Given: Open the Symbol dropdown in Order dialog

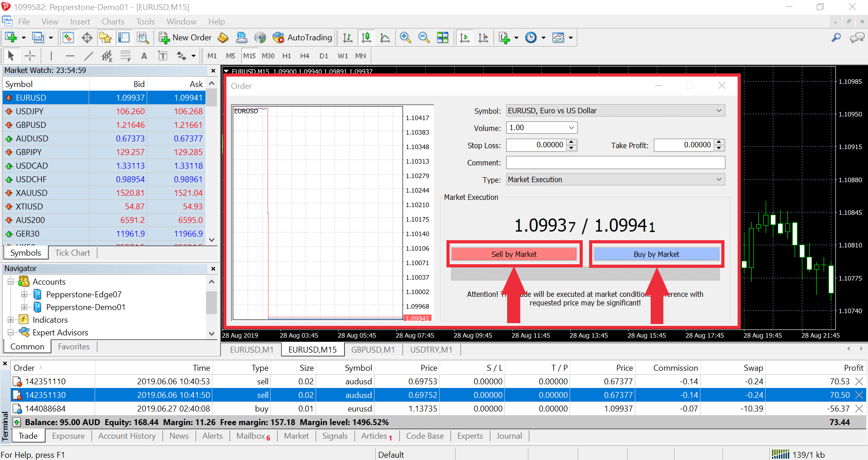Looking at the screenshot, I should tap(615, 111).
